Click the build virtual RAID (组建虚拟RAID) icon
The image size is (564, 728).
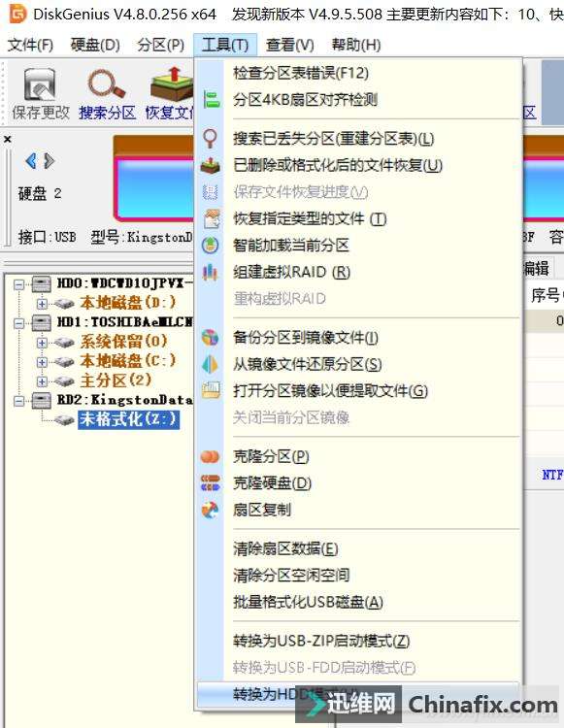tap(210, 272)
